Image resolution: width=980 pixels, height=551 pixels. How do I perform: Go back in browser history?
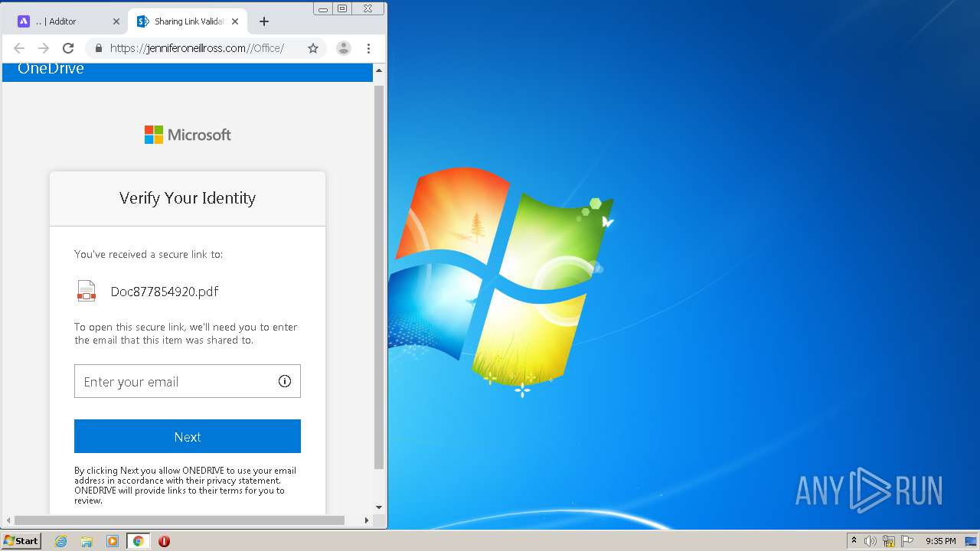(20, 48)
